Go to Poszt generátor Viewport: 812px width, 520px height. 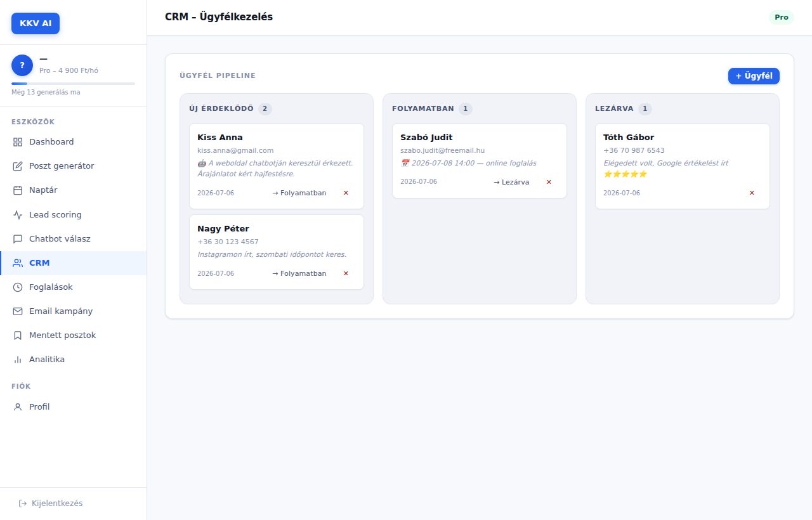(73, 166)
